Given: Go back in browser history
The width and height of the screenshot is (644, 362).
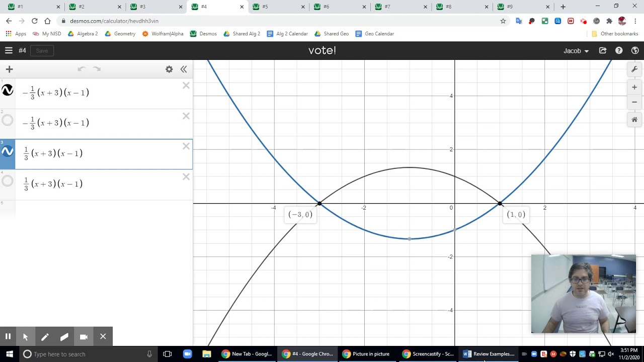Looking at the screenshot, I should [9, 21].
